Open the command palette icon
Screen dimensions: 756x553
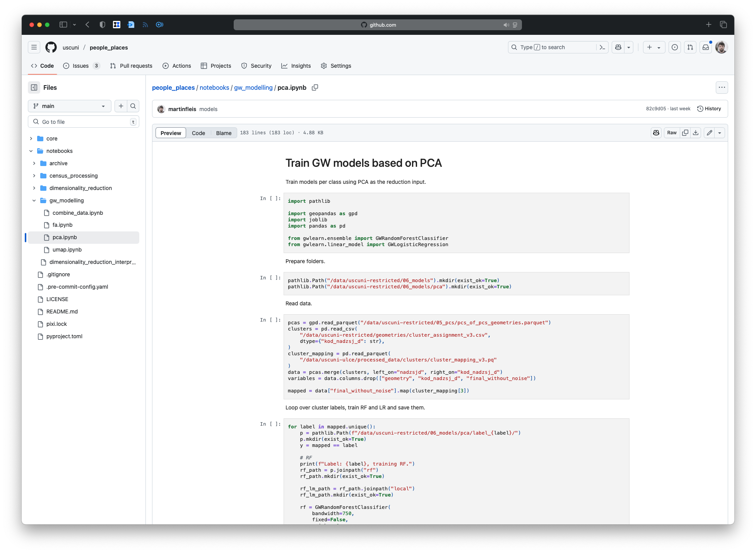[x=602, y=47]
